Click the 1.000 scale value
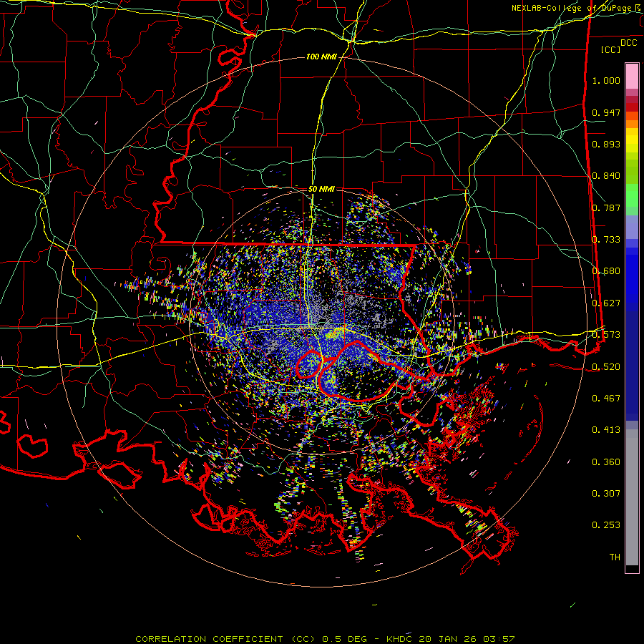Image resolution: width=644 pixels, height=644 pixels. pos(606,80)
